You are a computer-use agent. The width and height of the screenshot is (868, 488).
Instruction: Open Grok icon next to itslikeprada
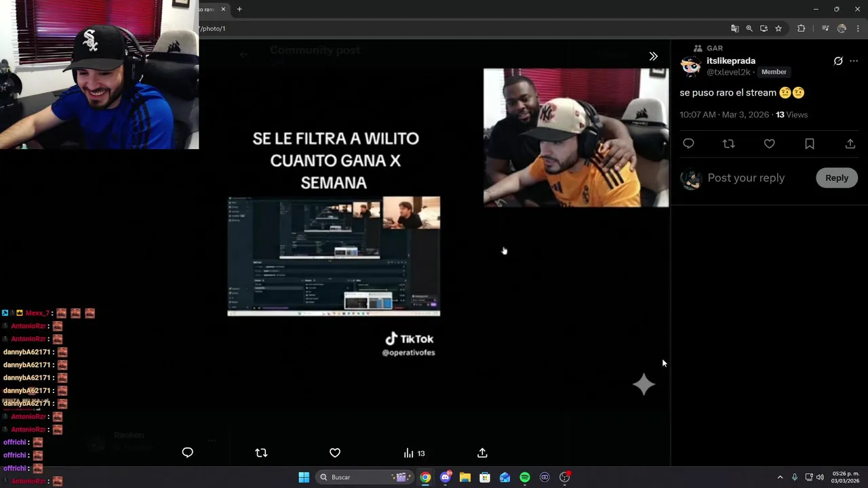click(838, 61)
